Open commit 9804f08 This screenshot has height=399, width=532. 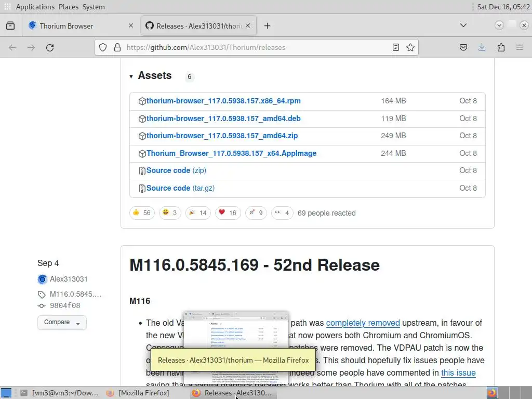(x=65, y=305)
